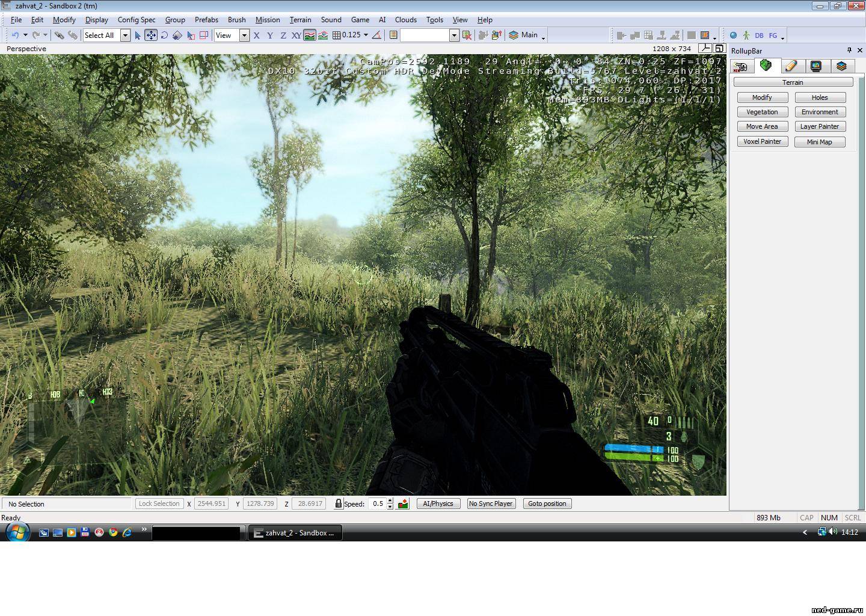Lock movement to the X axis

[257, 35]
